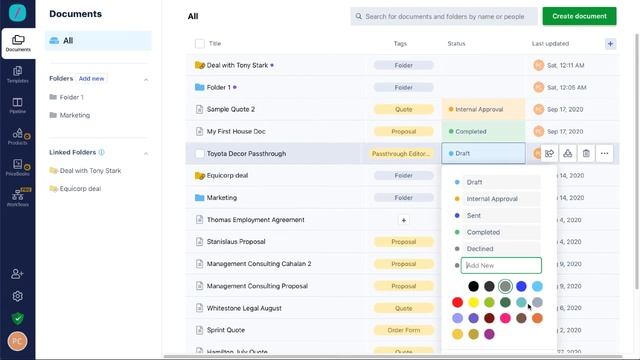Pick the bright blue color swatch
640x360 pixels.
[521, 286]
